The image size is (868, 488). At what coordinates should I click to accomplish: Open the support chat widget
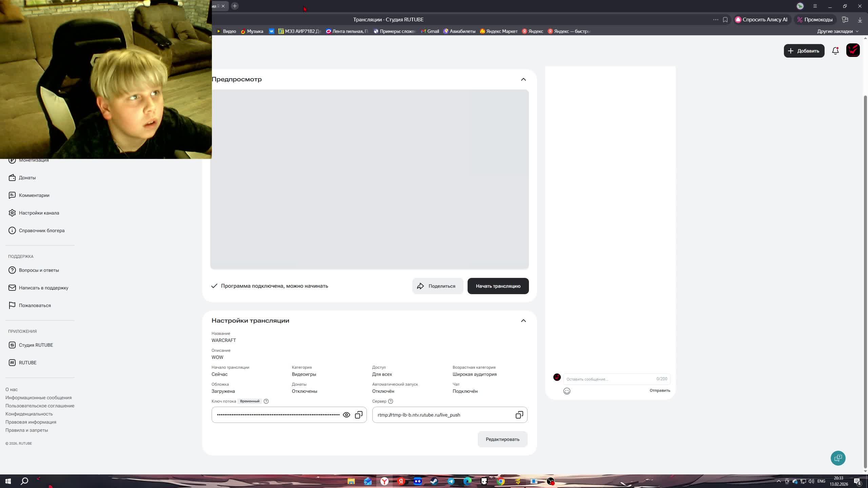click(x=838, y=458)
